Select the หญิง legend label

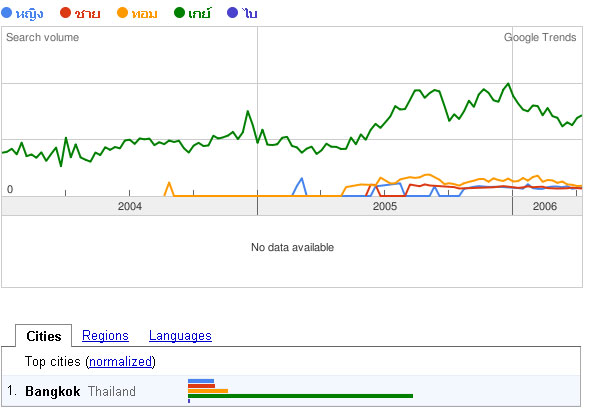pos(29,14)
